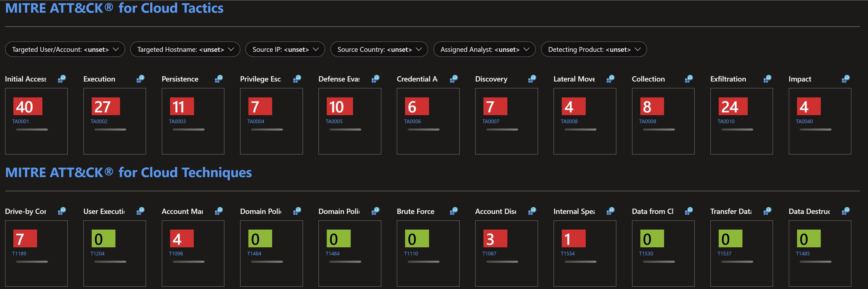Open the query icon beside User Execution
Image resolution: width=868 pixels, height=289 pixels.
pyautogui.click(x=141, y=211)
